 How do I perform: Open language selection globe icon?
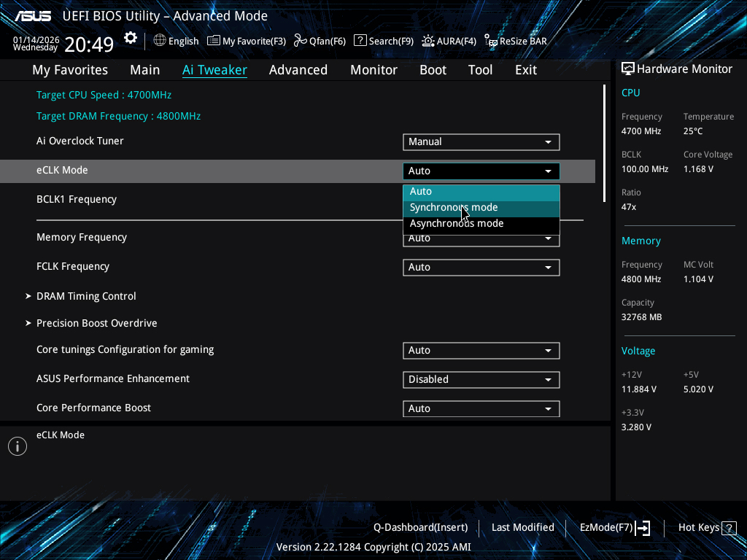160,41
